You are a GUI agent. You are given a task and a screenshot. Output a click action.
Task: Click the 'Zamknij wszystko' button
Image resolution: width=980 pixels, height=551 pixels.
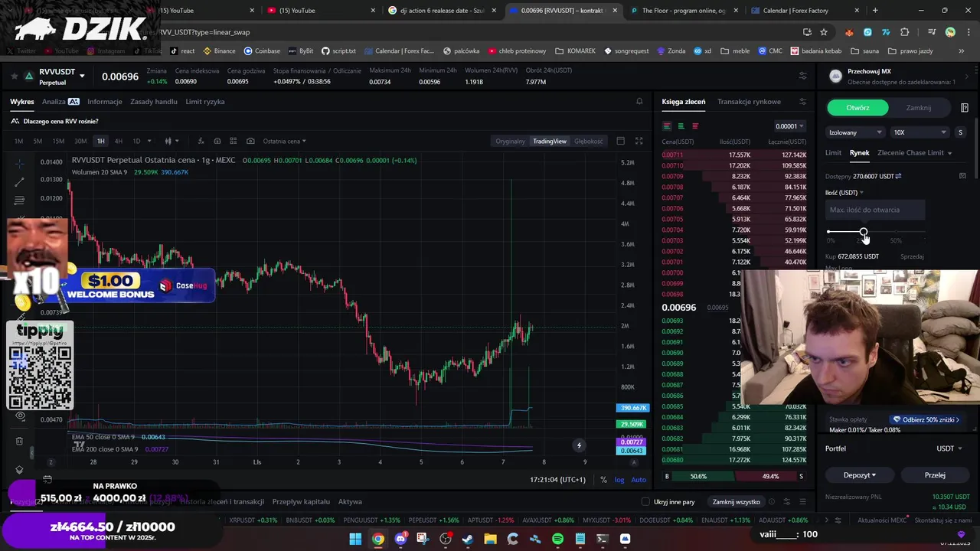point(736,502)
